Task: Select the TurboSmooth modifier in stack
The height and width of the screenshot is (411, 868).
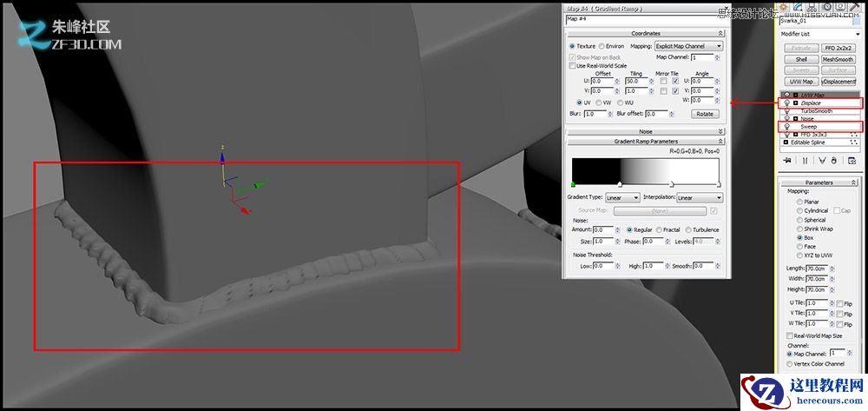Action: click(x=817, y=110)
